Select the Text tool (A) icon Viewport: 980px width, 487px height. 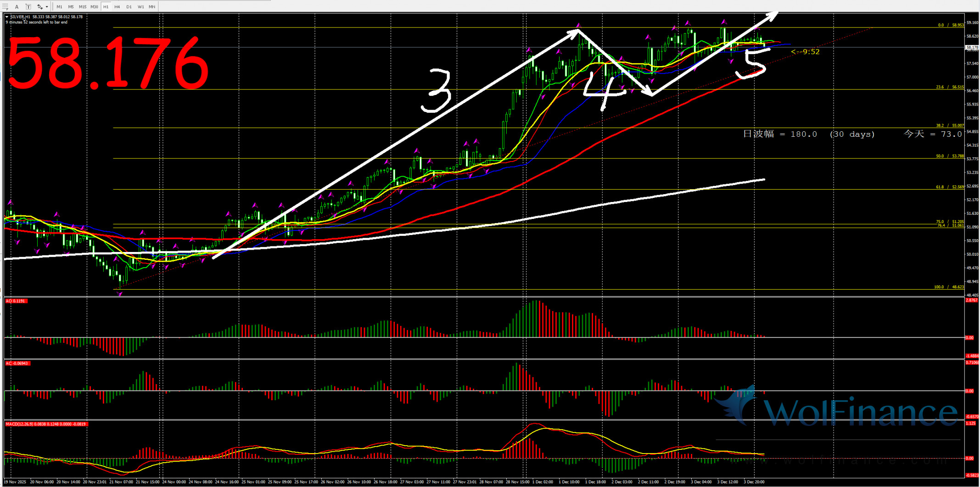[x=17, y=6]
